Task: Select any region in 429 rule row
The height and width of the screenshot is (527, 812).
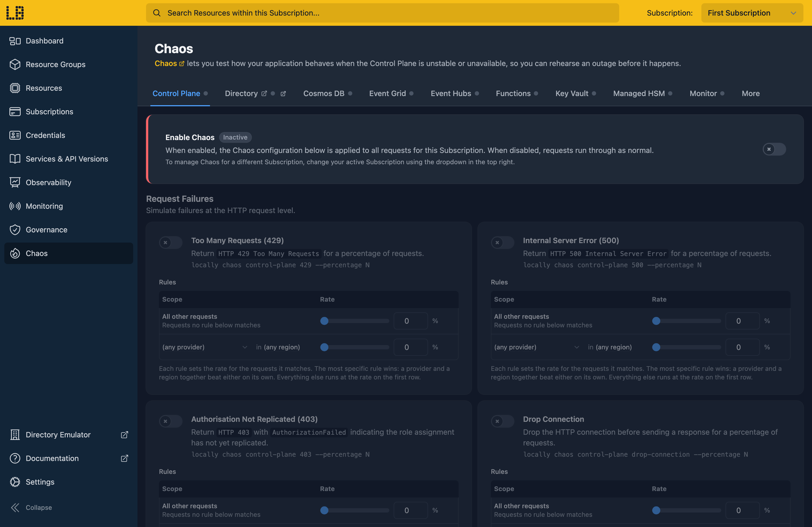Action: (282, 347)
